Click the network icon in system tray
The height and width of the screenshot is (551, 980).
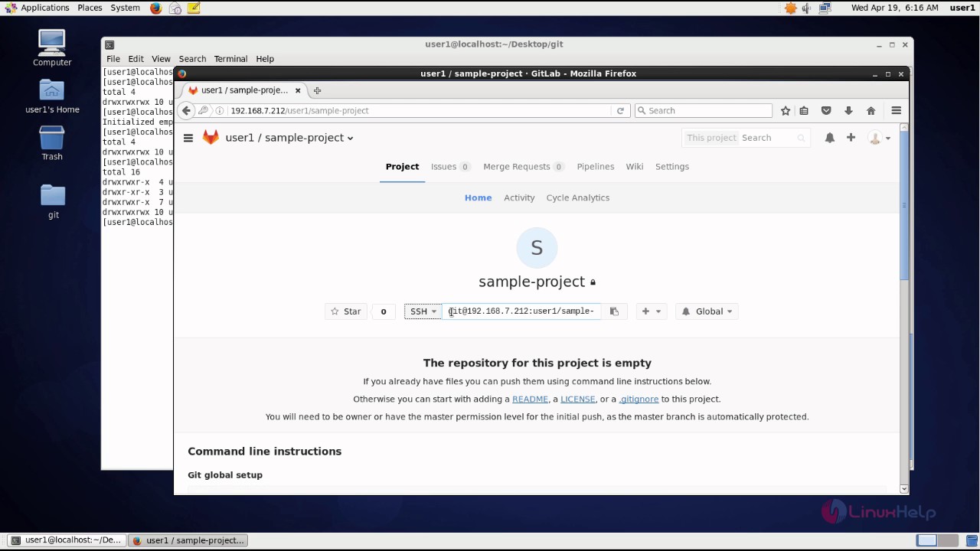(x=825, y=8)
